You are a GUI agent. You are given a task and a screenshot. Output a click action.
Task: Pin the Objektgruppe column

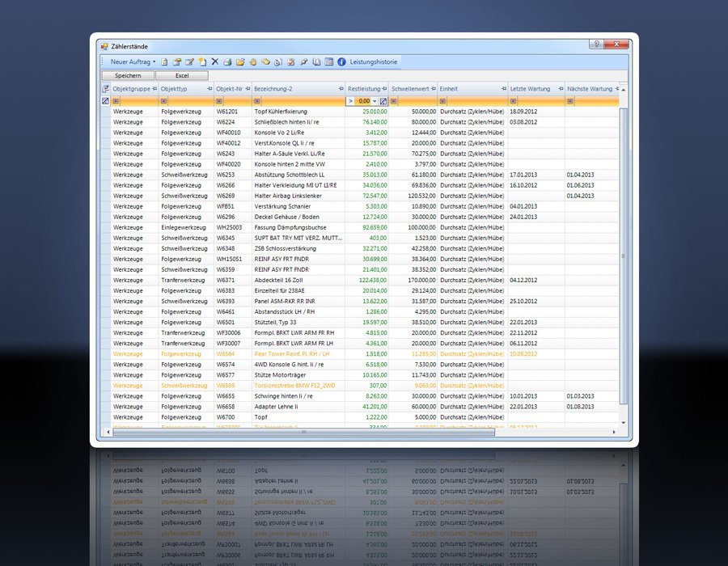154,89
